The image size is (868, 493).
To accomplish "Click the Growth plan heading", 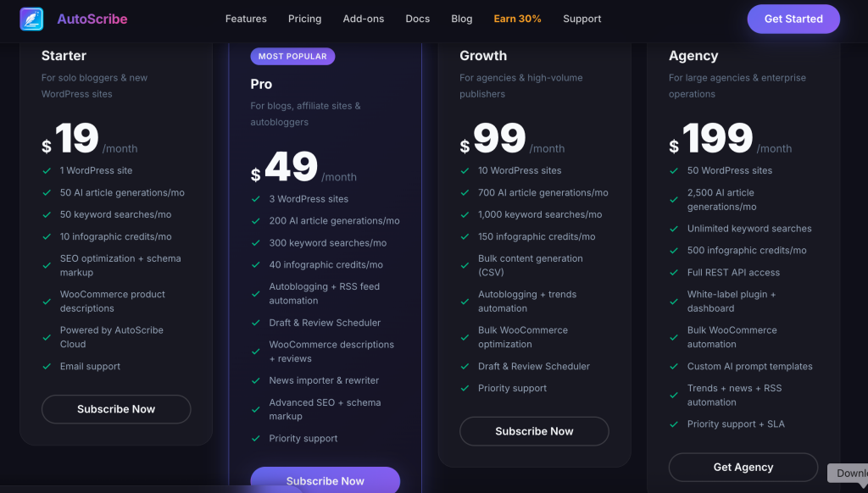I will coord(483,56).
